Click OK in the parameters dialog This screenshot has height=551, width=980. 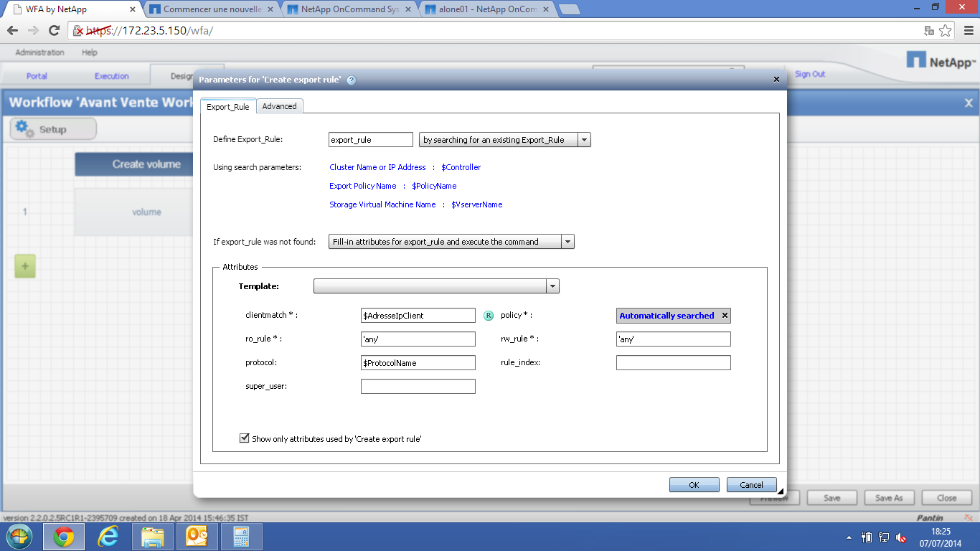694,485
